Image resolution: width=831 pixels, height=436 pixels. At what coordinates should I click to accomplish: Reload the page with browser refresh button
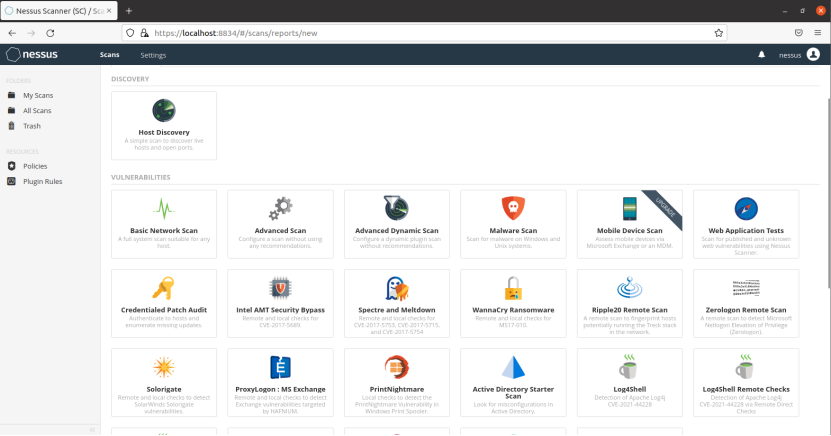tap(50, 33)
